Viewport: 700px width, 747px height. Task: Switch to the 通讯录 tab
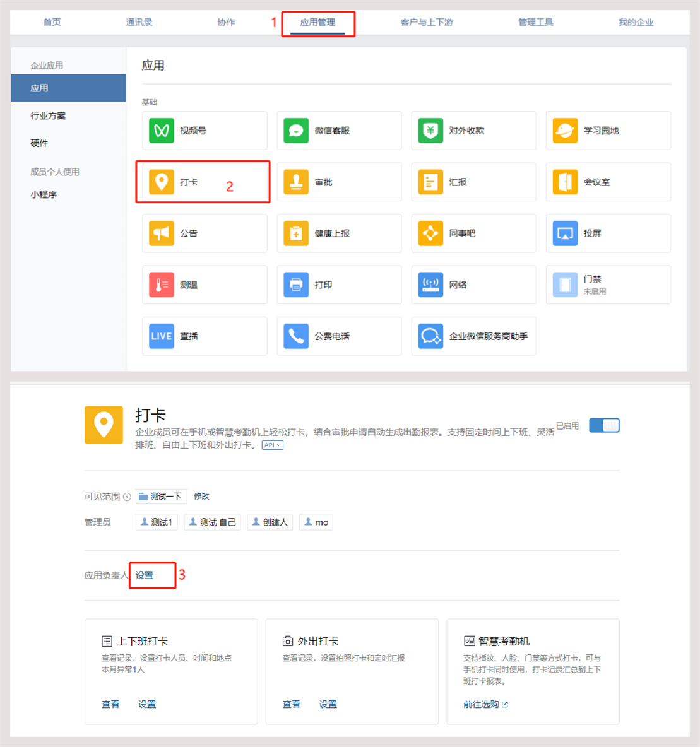point(139,22)
